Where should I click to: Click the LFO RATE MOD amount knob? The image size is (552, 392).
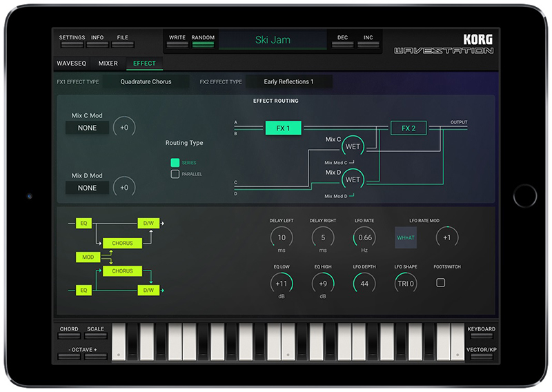click(x=447, y=237)
